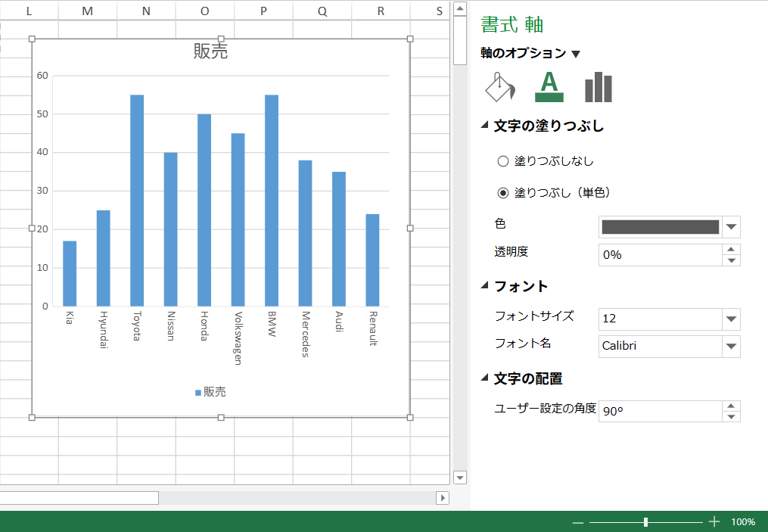Click the ユーザー設定の角度 input field
The width and height of the screenshot is (768, 532).
[660, 412]
